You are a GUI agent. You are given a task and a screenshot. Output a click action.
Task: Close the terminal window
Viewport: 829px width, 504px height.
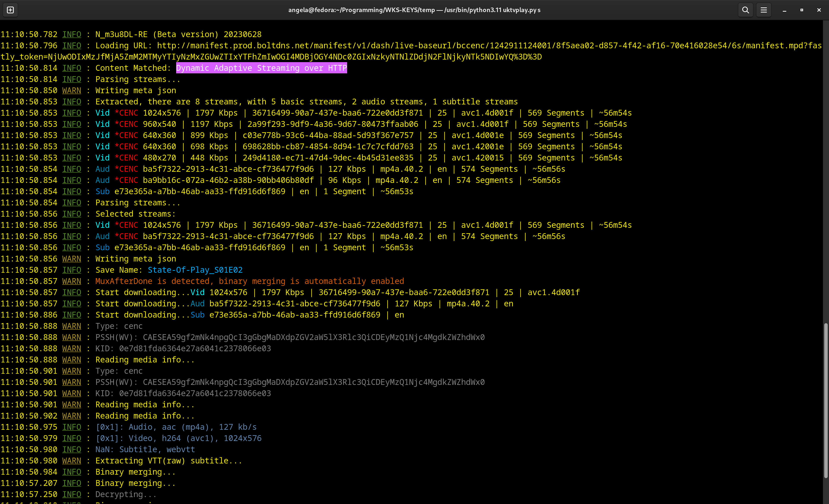(819, 10)
